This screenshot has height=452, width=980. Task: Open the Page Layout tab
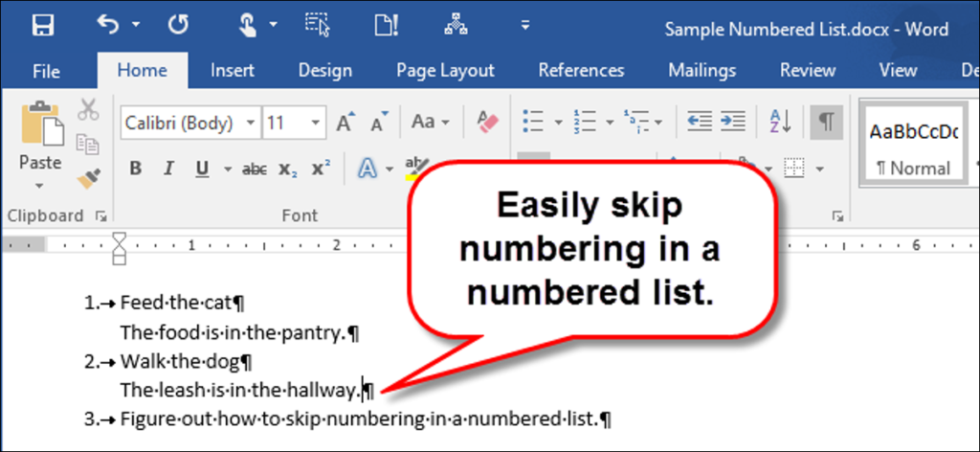(445, 71)
